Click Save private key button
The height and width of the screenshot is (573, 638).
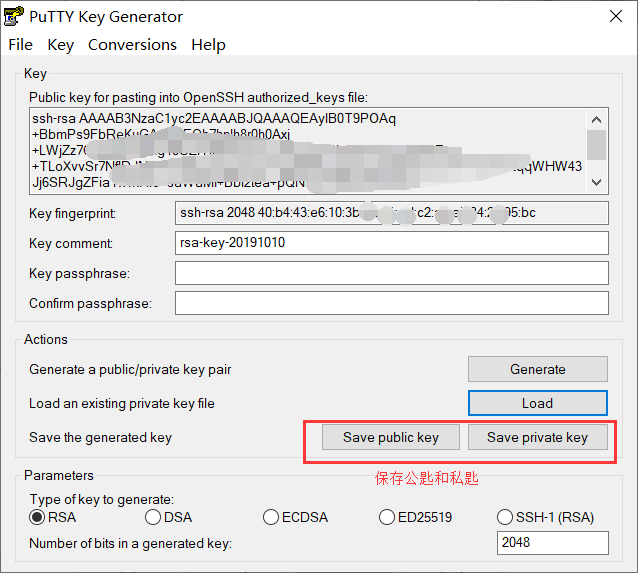coord(537,437)
